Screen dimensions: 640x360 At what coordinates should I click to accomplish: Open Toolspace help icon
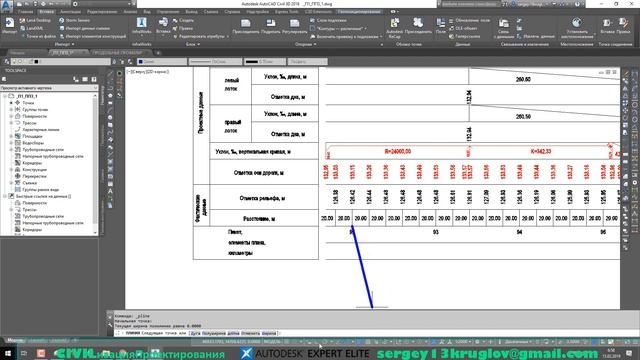(94, 79)
